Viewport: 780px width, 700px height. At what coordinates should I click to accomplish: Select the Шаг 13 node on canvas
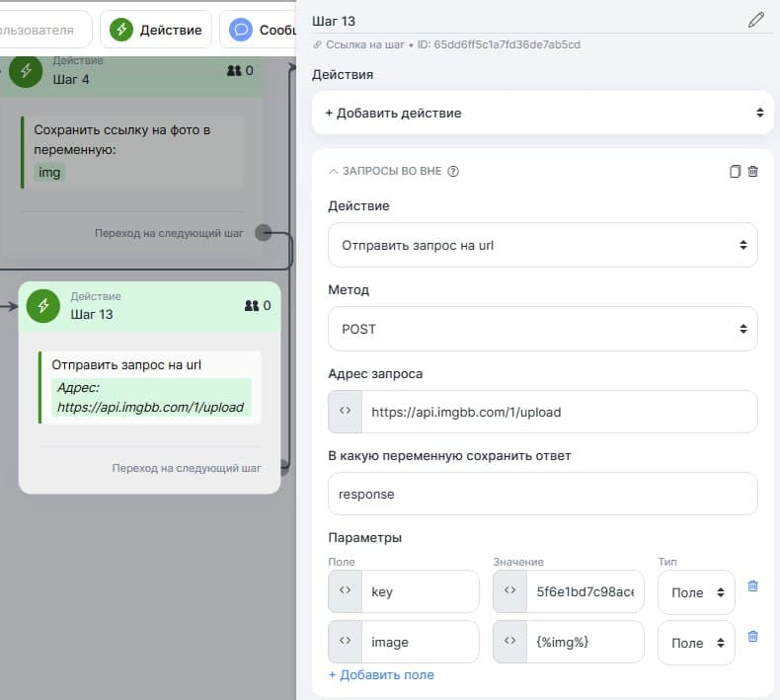click(150, 306)
